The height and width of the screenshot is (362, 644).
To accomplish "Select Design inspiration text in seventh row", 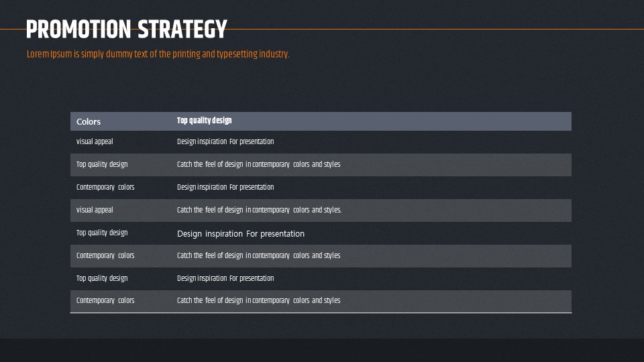I will pos(225,278).
